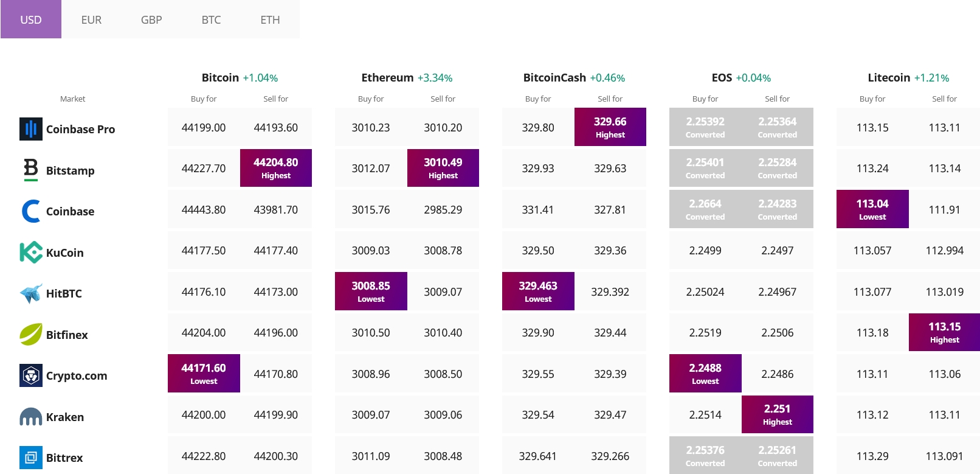Screen dimensions: 980x474
Task: Click the Coinbase Pro exchange logo
Action: point(31,129)
